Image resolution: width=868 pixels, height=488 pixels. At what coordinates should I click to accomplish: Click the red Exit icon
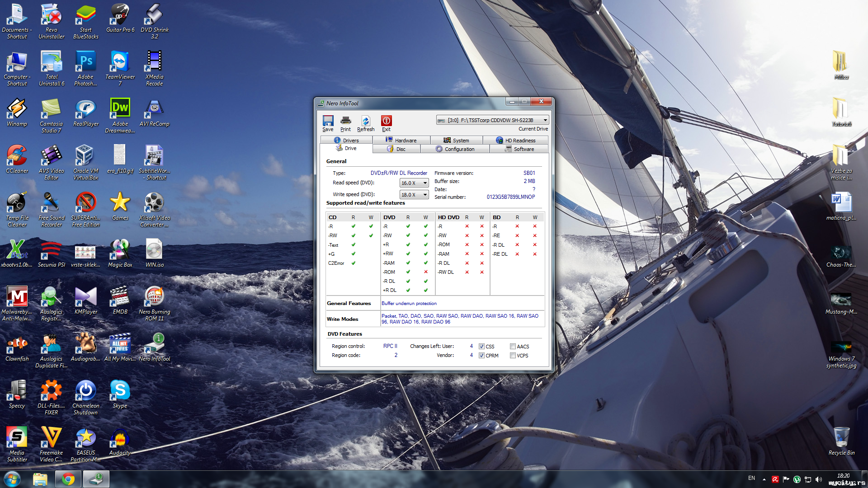click(386, 121)
